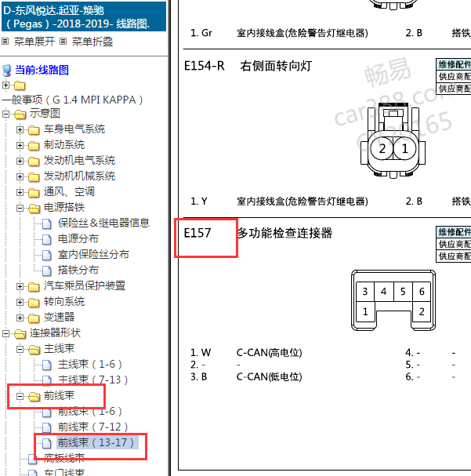The height and width of the screenshot is (476, 471).
Task: Click the page icon for 前线束 (13-17)
Action: 47,443
